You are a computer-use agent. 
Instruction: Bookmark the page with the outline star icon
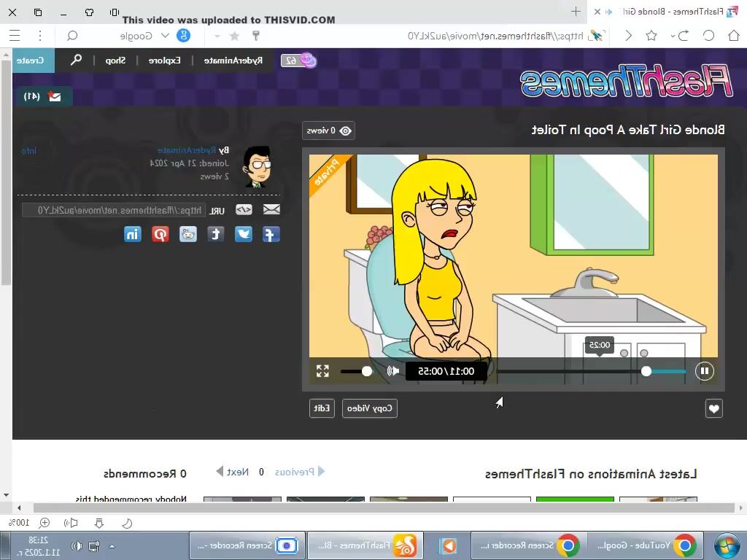[651, 36]
